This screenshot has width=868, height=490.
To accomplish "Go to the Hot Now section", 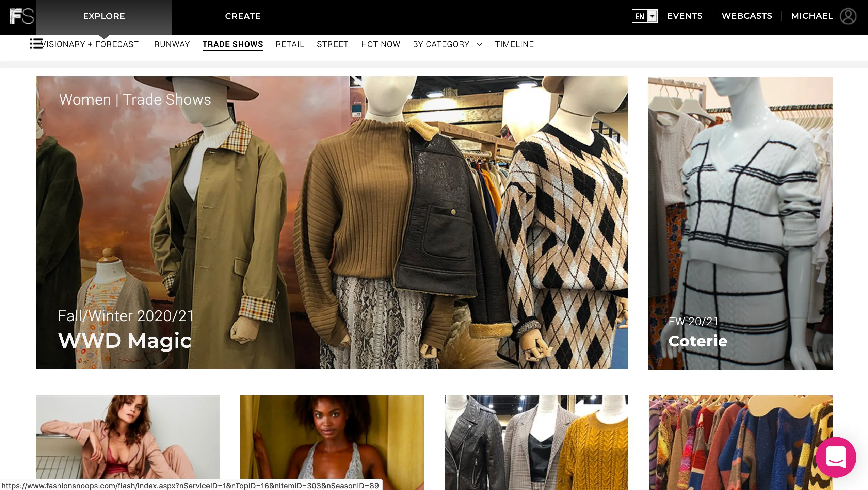I will click(x=381, y=44).
